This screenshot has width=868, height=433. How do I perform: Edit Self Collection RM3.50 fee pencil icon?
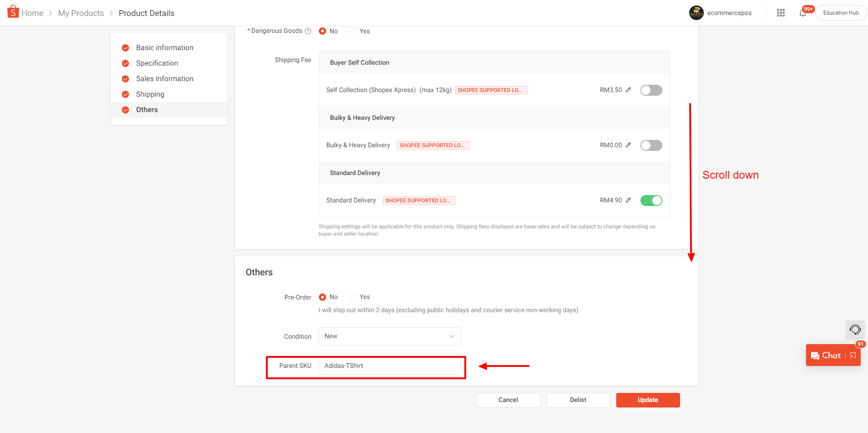pyautogui.click(x=629, y=90)
